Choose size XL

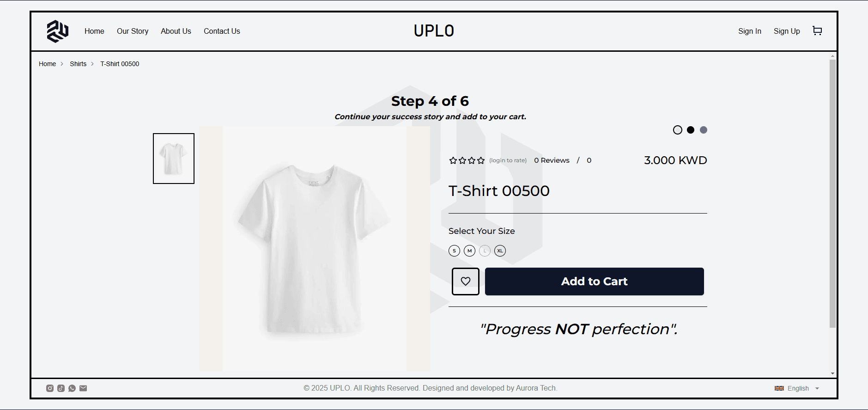click(x=500, y=251)
